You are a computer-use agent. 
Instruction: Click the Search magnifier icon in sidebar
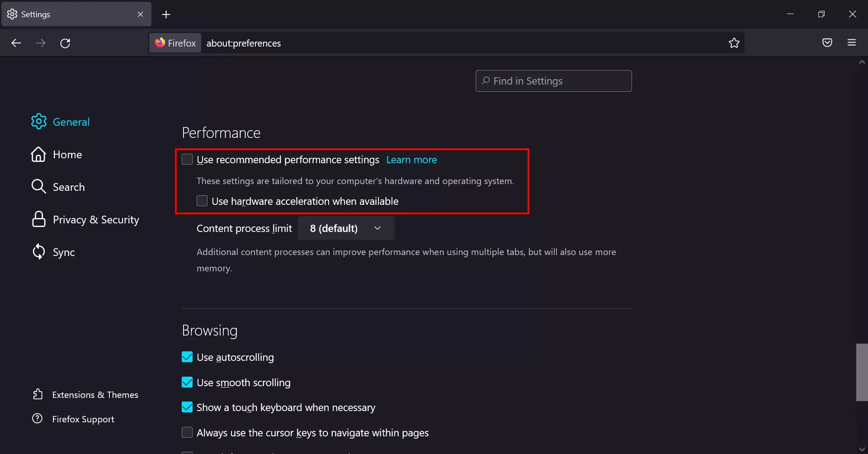click(38, 186)
